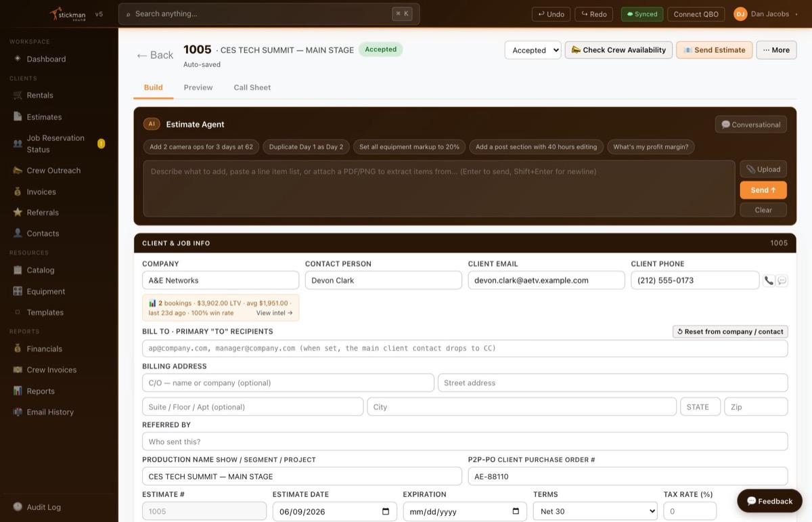Select 'Add a post section' suggestion chip
Screen dimensions: 812x522
(x=536, y=147)
